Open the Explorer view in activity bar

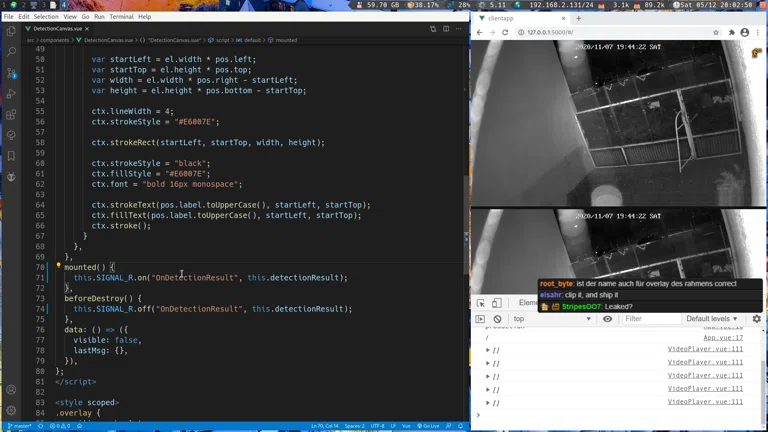(11, 30)
